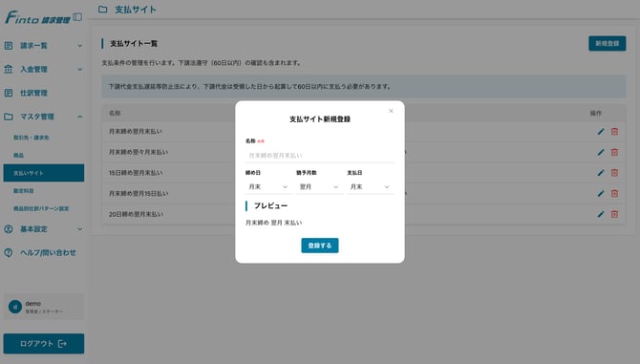The height and width of the screenshot is (364, 640).
Task: Click the 支払サイト一覧 heading
Action: pos(134,43)
